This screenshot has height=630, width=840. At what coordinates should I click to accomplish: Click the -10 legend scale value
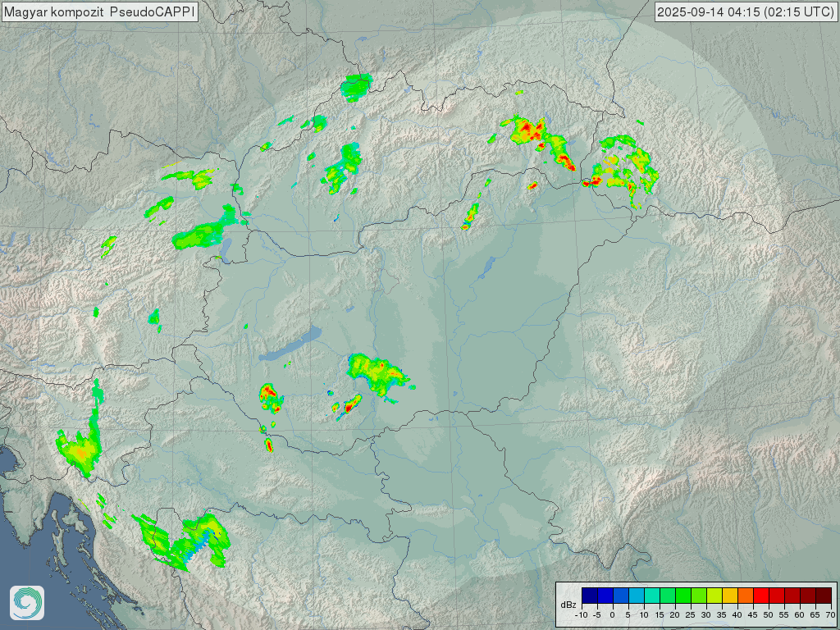coord(582,615)
